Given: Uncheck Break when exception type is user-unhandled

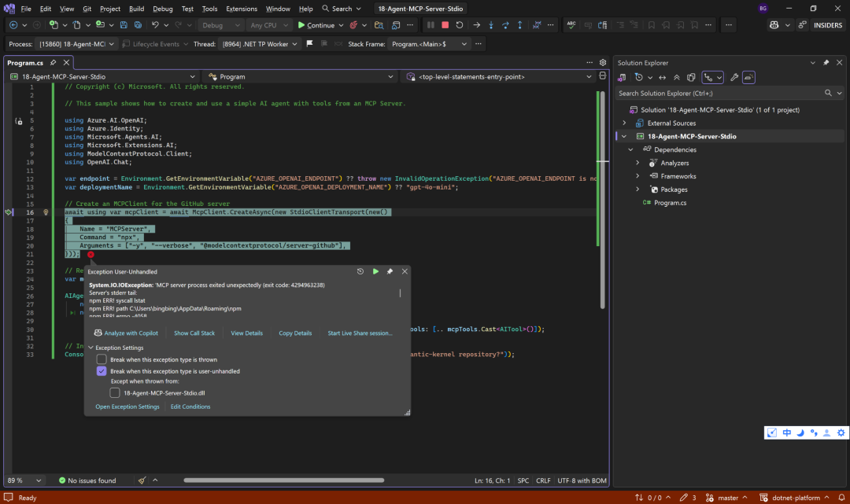Looking at the screenshot, I should click(x=102, y=371).
